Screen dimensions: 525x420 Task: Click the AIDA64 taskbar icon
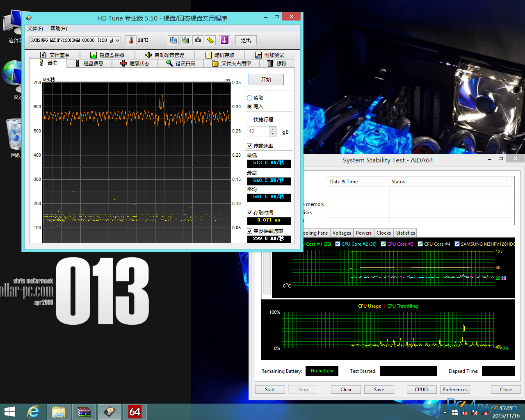(x=135, y=412)
